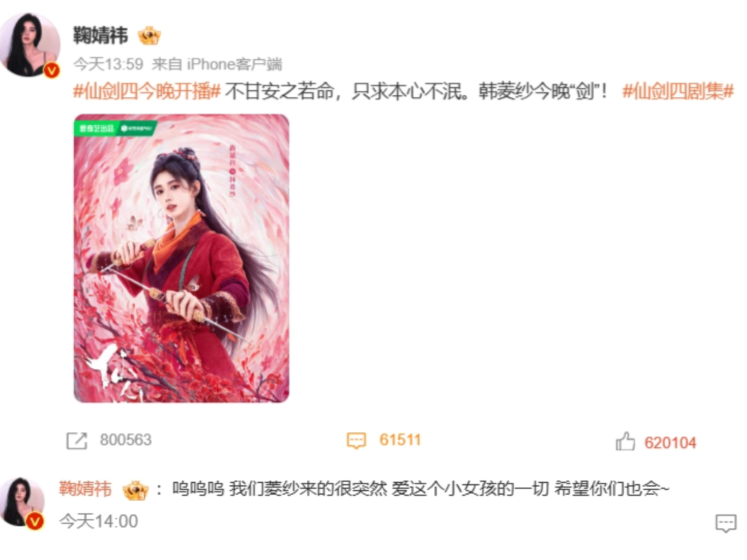Click the crown badge next to post author name

[149, 35]
